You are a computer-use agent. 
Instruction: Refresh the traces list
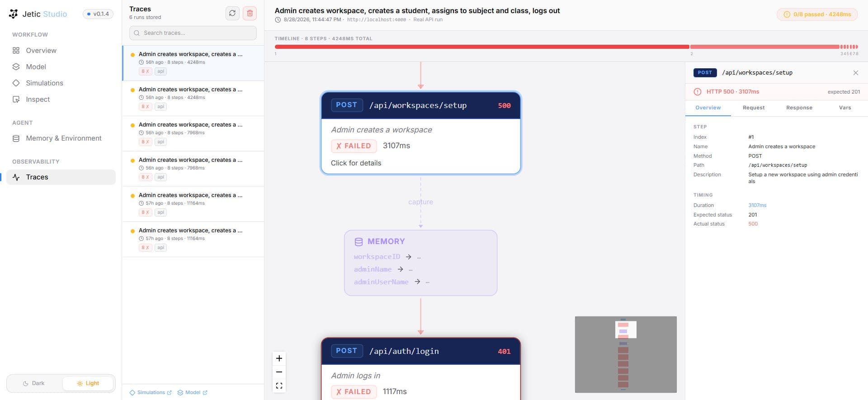click(x=232, y=13)
